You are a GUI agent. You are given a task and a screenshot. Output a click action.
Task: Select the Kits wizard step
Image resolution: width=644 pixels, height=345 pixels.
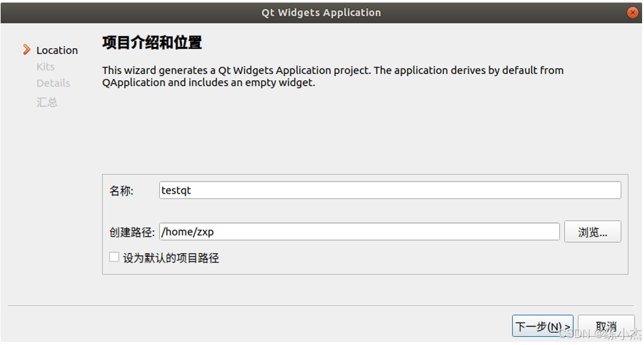[46, 66]
